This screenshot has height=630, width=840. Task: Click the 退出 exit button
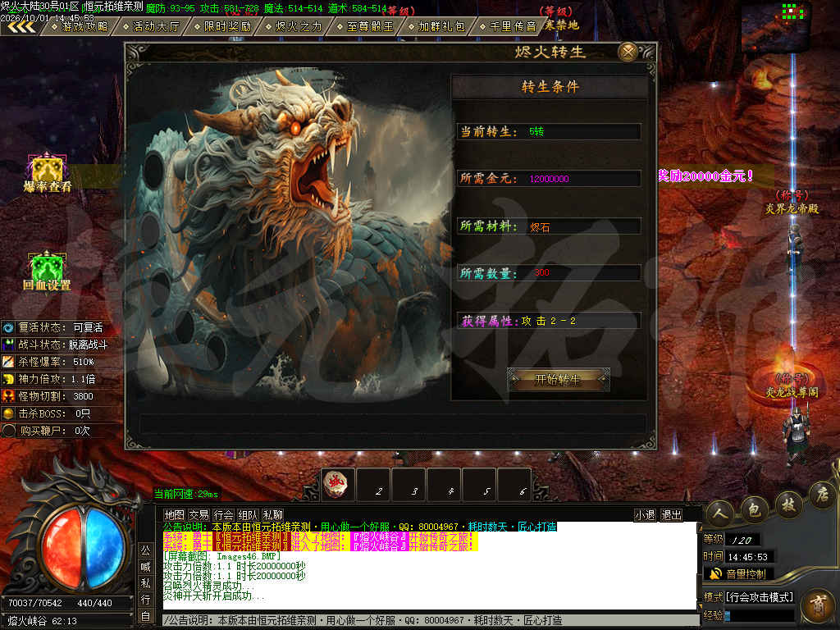pyautogui.click(x=672, y=515)
